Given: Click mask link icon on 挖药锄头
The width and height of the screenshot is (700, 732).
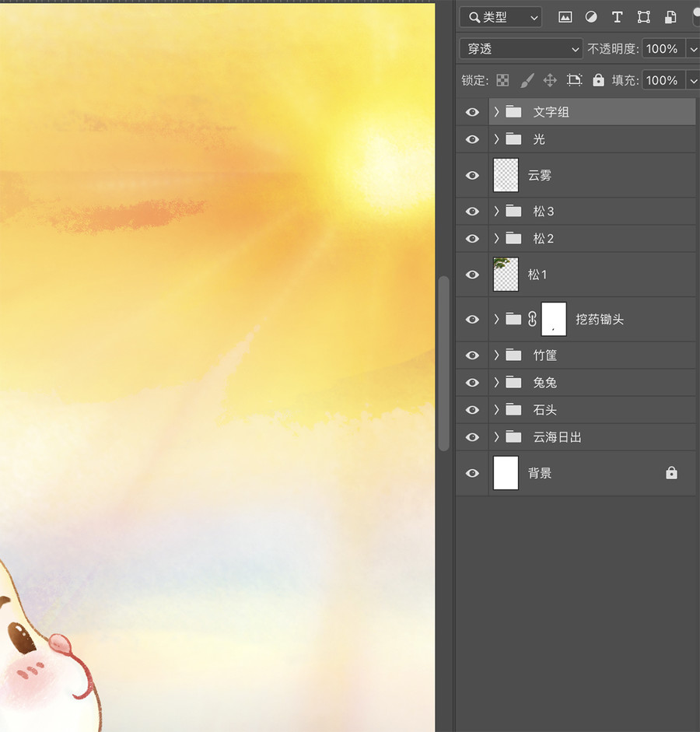Looking at the screenshot, I should 532,319.
